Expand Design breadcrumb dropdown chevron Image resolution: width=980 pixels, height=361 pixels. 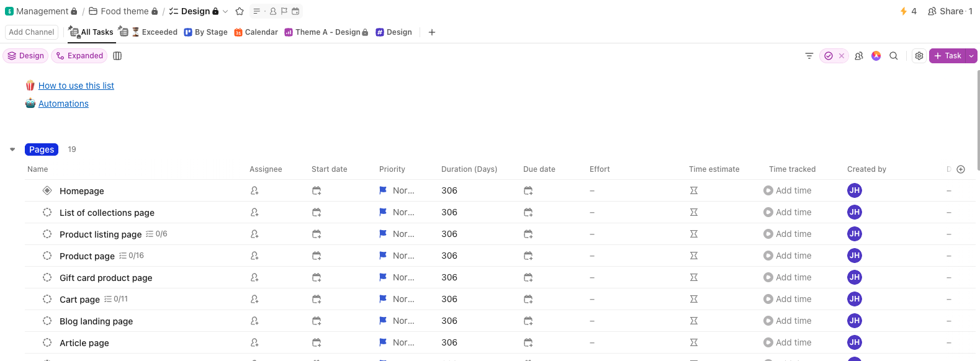tap(225, 11)
